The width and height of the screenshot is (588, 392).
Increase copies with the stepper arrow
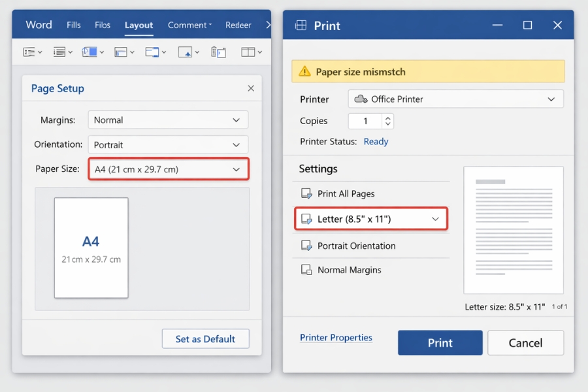tap(387, 117)
